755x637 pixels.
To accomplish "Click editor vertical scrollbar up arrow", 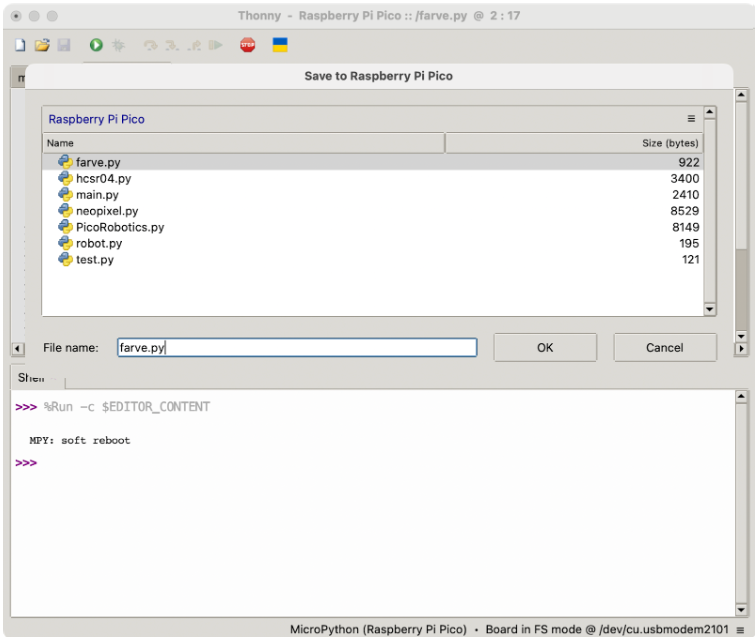I will [741, 94].
